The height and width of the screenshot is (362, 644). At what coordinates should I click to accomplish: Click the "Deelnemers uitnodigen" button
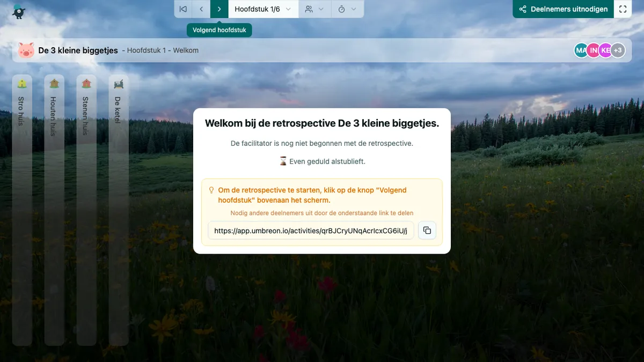[562, 9]
